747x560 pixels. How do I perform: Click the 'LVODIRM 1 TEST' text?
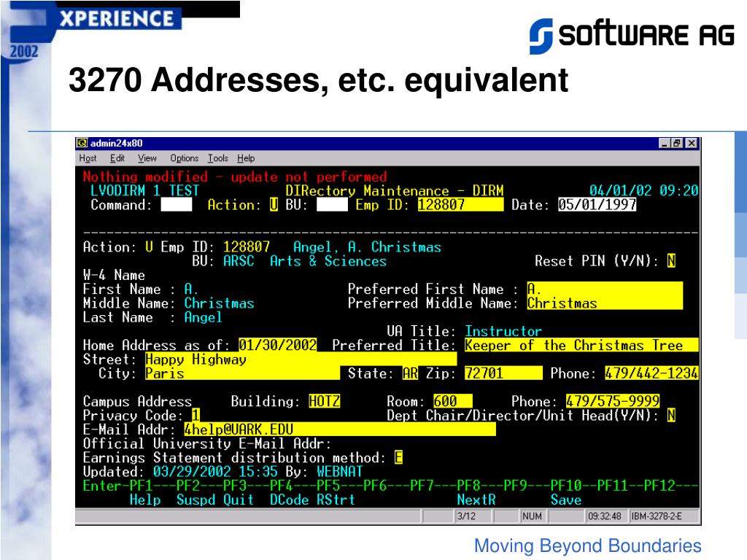(x=145, y=190)
